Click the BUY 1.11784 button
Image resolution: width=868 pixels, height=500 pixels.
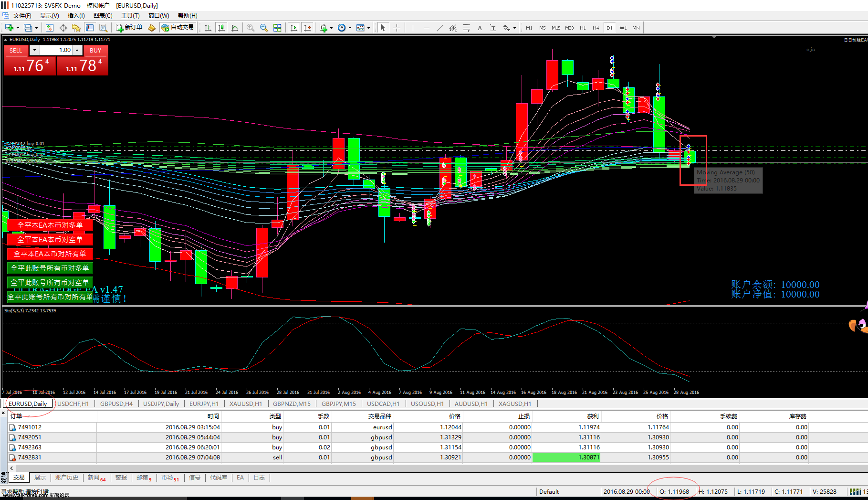coord(83,65)
